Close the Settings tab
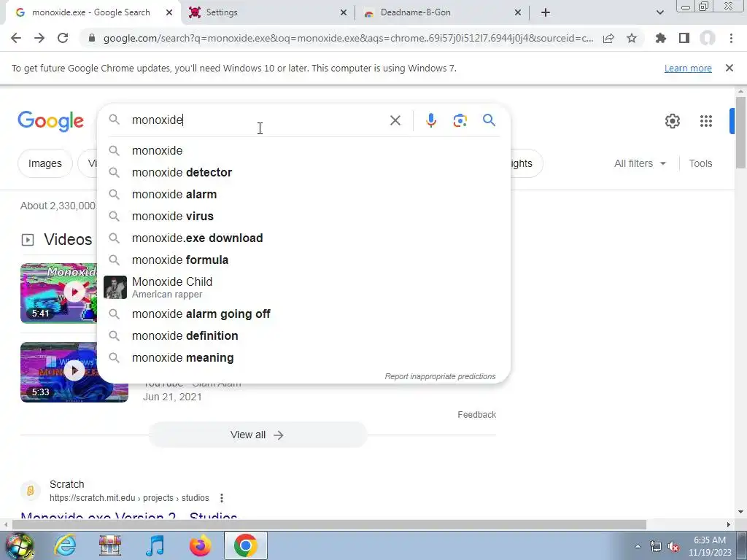Screen dimensions: 747x560 [344, 12]
